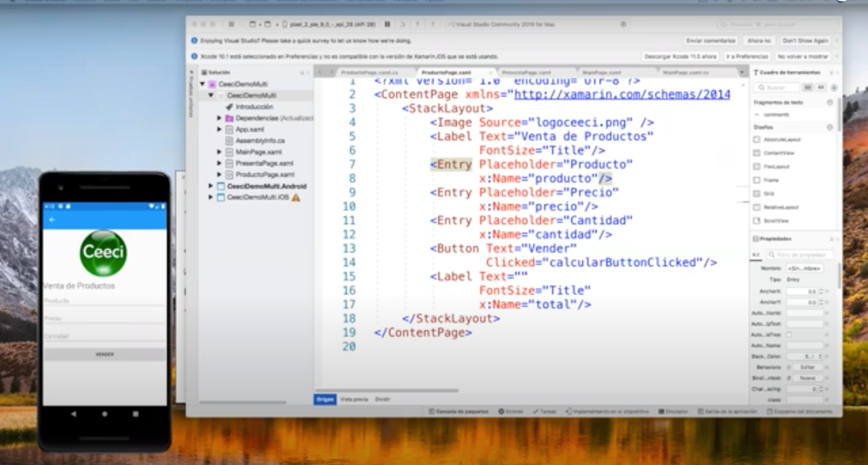This screenshot has height=465, width=868.
Task: Click the VENDER button on the emulator
Action: (104, 355)
